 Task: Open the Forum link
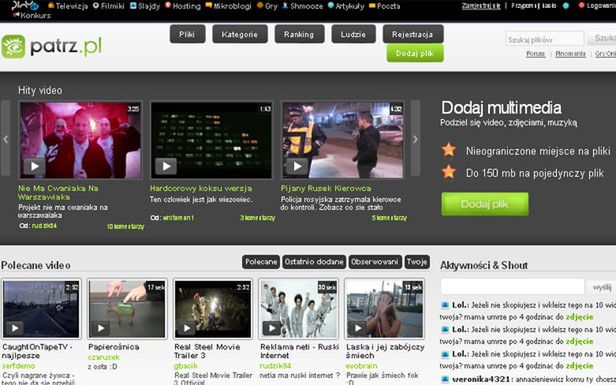(x=535, y=54)
